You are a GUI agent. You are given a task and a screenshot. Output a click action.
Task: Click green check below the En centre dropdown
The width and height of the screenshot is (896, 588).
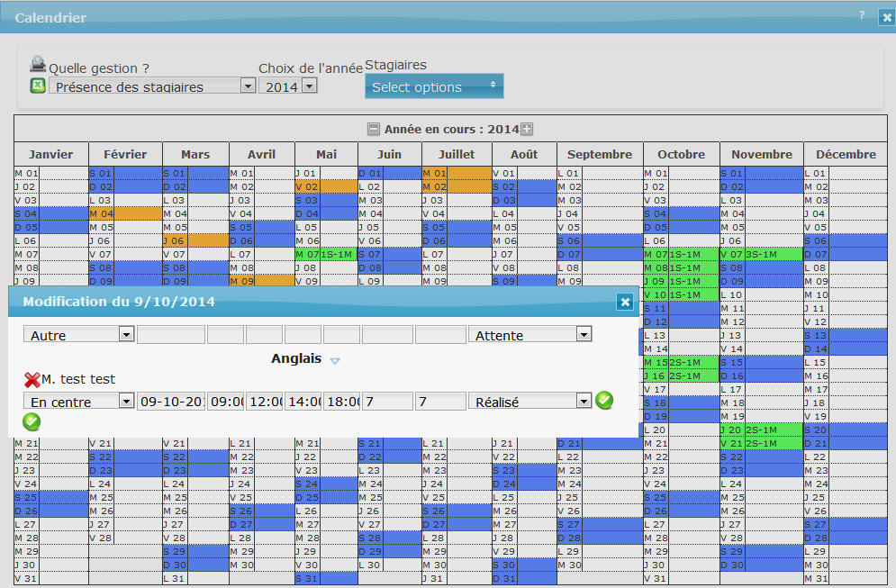click(32, 421)
